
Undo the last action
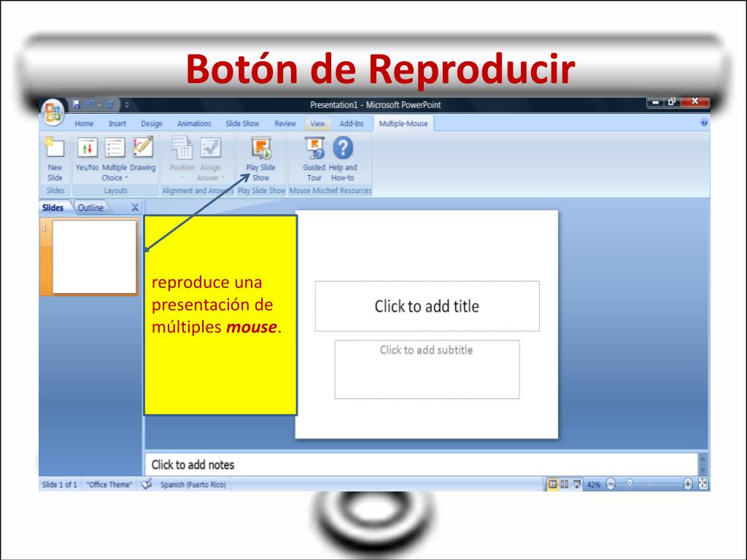tap(90, 104)
